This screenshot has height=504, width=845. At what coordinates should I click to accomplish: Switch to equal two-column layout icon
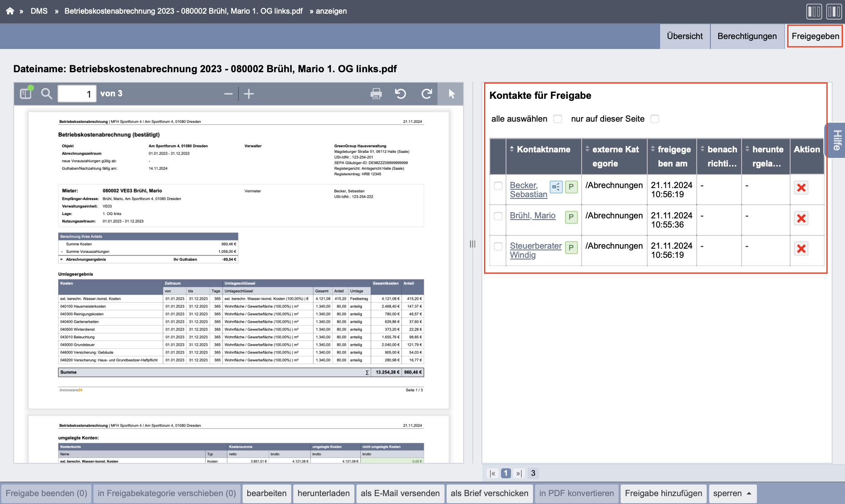[834, 11]
